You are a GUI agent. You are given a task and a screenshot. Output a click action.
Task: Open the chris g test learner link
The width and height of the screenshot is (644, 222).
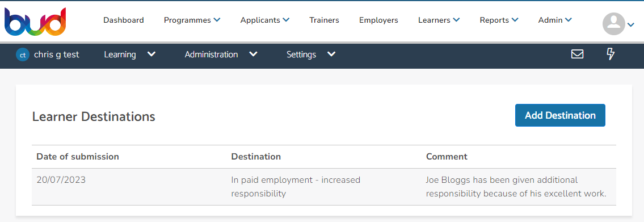[x=56, y=55]
